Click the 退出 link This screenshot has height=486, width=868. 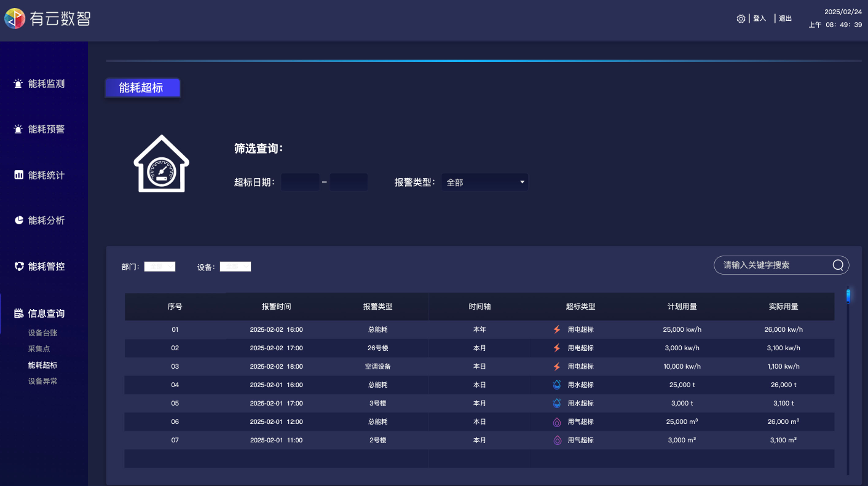tap(785, 18)
